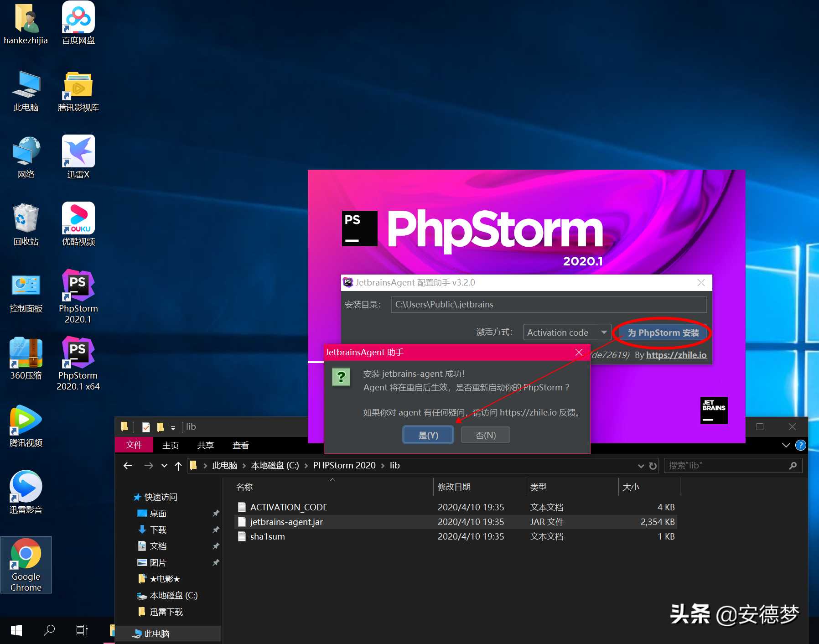This screenshot has height=644, width=819.
Task: Open the Windows Start menu
Action: coord(16,630)
